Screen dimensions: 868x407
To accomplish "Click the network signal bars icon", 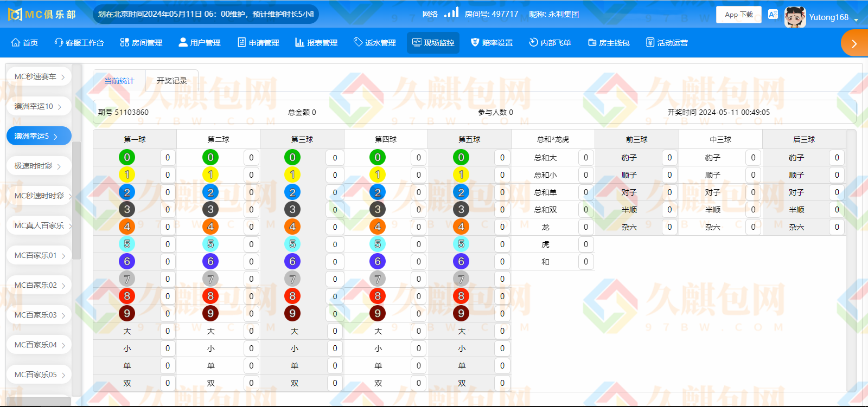I will coord(451,12).
